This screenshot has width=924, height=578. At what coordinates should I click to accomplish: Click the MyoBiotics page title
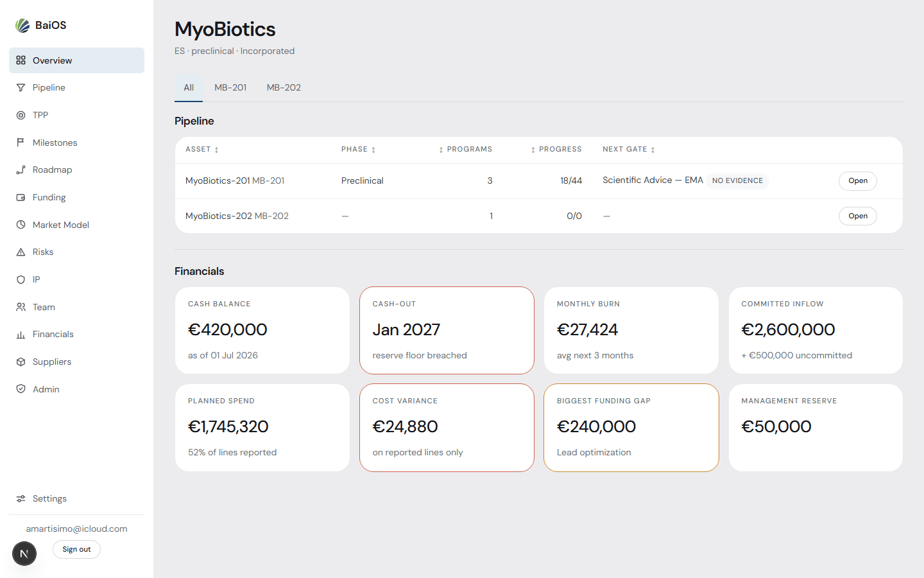coord(225,30)
